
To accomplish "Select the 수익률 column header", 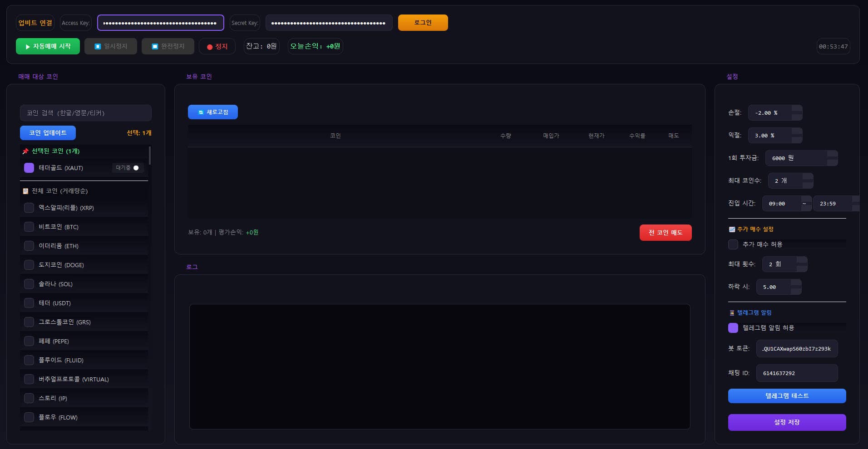I will click(x=637, y=136).
